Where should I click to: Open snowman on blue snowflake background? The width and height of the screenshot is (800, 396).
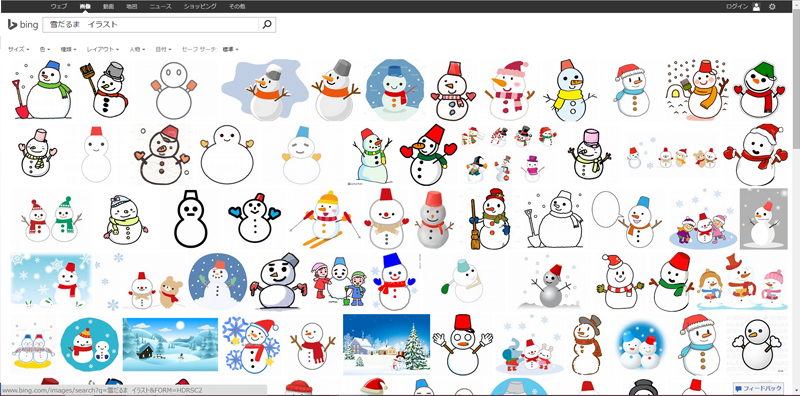[51, 281]
